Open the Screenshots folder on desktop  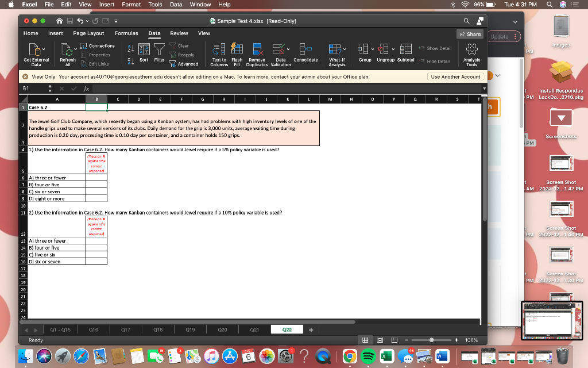(x=561, y=123)
